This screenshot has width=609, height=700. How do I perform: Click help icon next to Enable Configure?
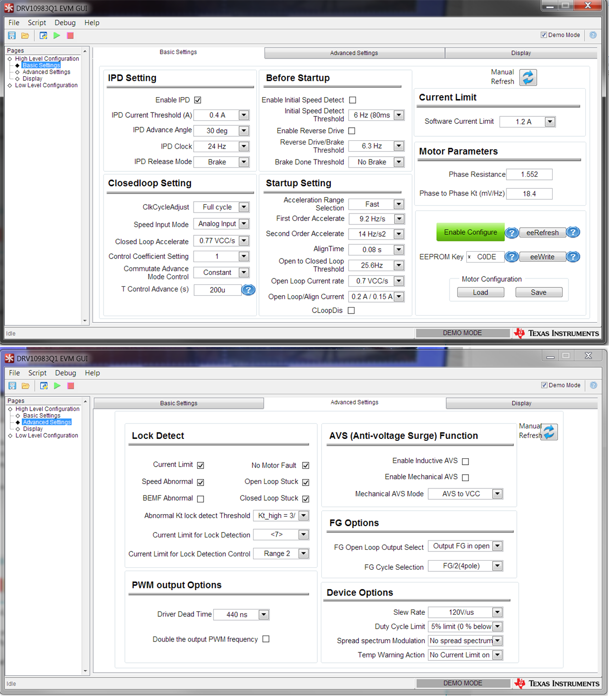[x=512, y=232]
